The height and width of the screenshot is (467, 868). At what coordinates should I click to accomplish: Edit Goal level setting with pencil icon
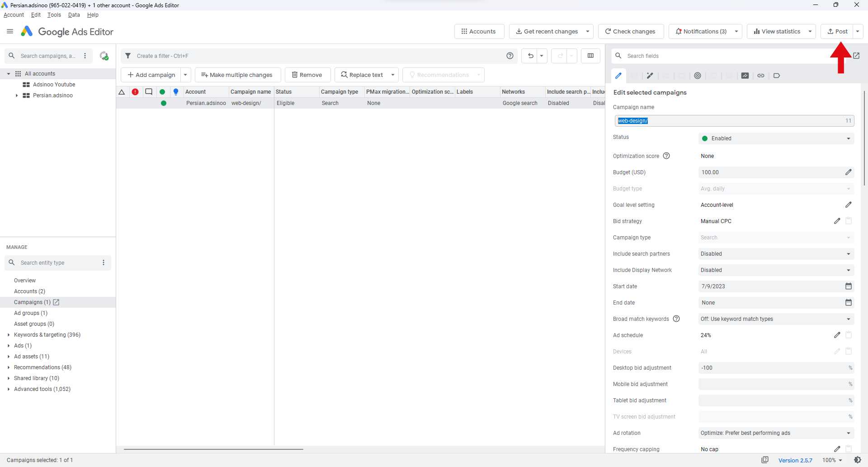click(849, 205)
